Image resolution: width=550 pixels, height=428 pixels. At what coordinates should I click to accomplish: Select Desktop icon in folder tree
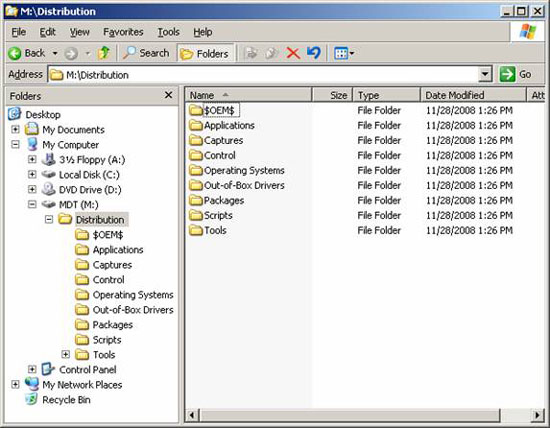coord(14,114)
